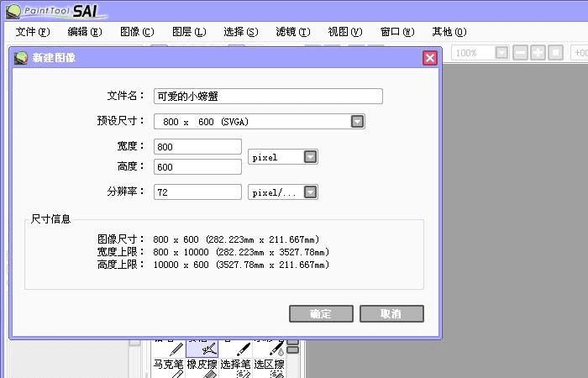
Task: Click the 新建图像 dialog title icon
Action: [x=21, y=58]
